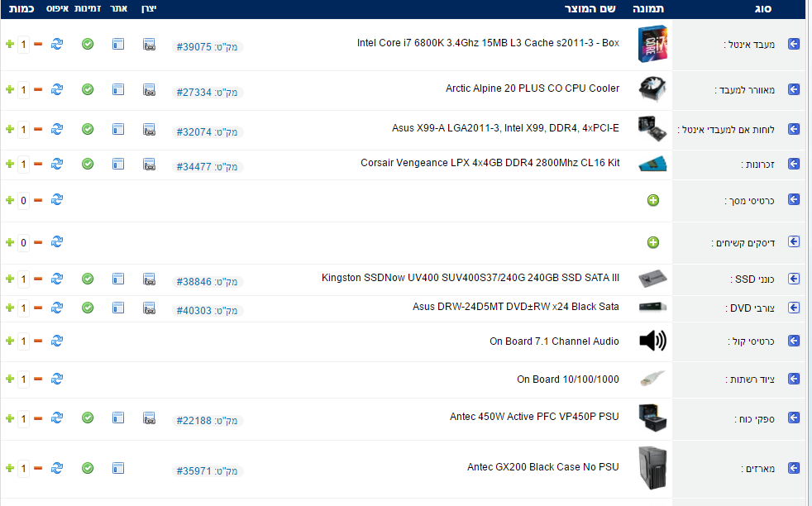Click the כמות column header

[21, 8]
